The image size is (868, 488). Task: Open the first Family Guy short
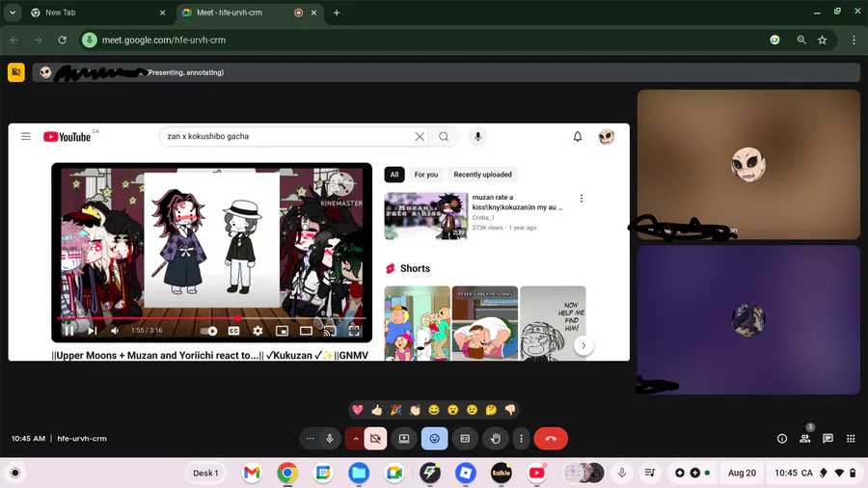click(417, 324)
